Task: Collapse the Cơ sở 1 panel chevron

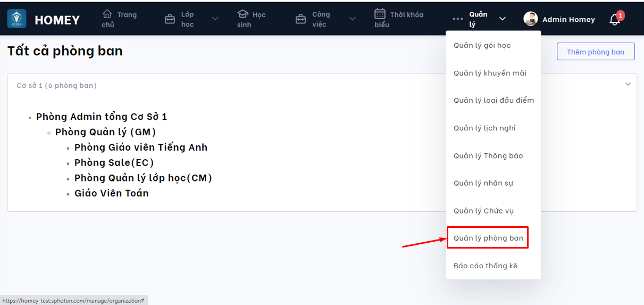Action: (x=628, y=85)
